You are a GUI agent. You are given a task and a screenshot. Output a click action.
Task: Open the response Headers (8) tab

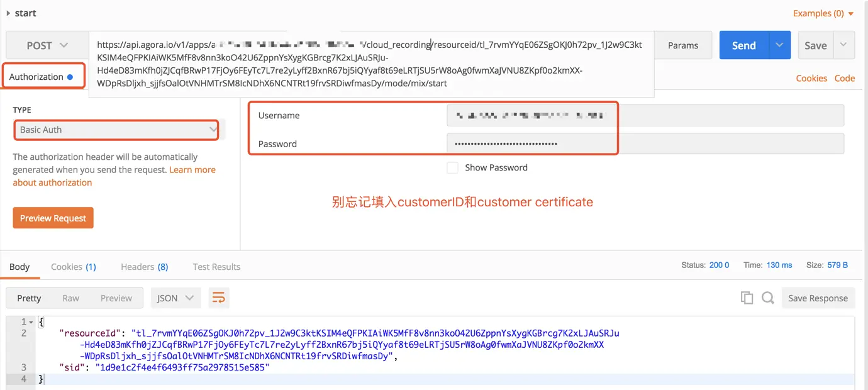[145, 267]
